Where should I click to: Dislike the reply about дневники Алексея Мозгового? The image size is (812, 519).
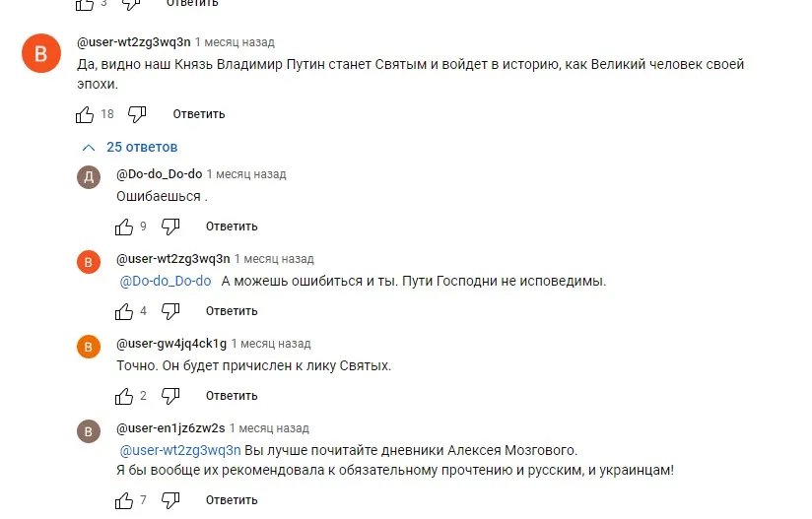(170, 500)
